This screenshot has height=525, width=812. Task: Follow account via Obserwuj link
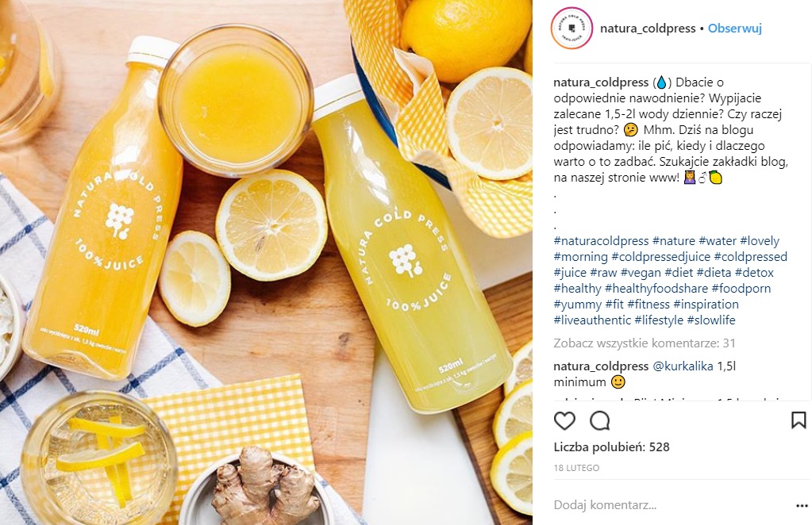click(735, 29)
